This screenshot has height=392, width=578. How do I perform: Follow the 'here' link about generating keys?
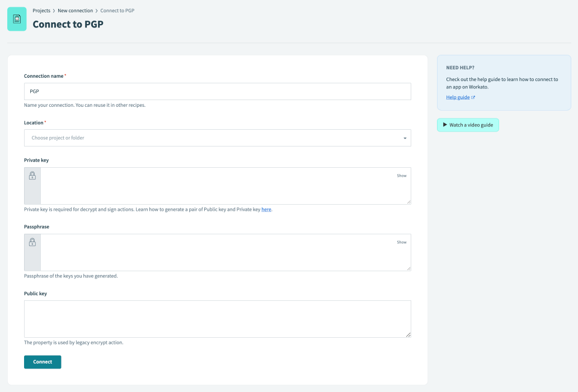coord(266,209)
